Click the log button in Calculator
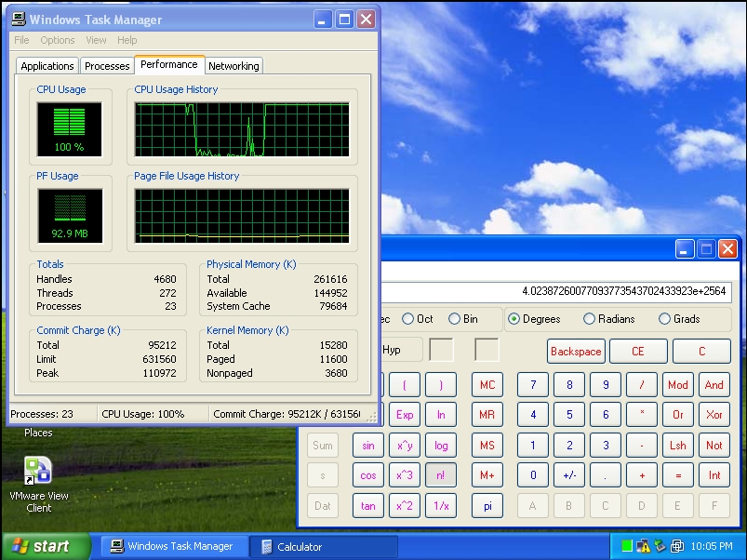Screen dimensions: 747x560 441,446
